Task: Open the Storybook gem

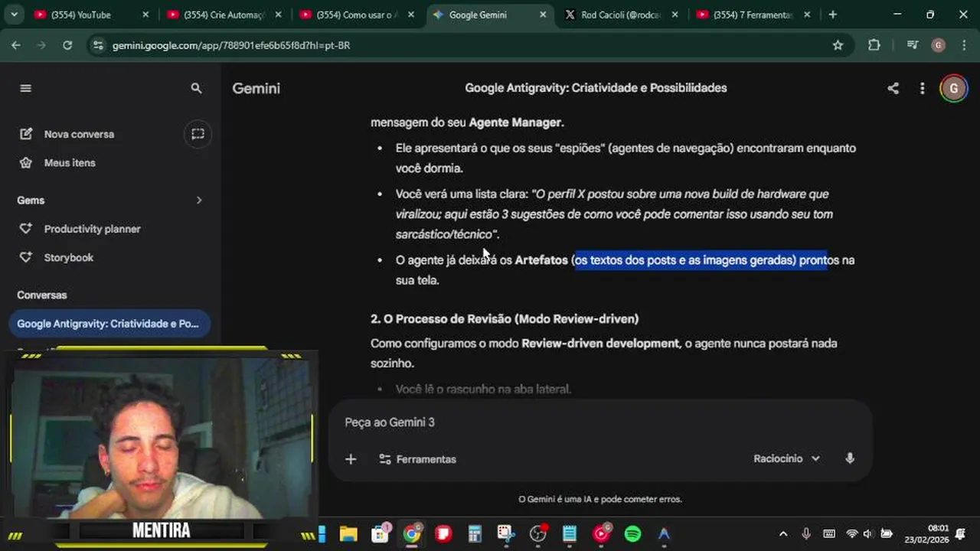Action: click(x=68, y=257)
